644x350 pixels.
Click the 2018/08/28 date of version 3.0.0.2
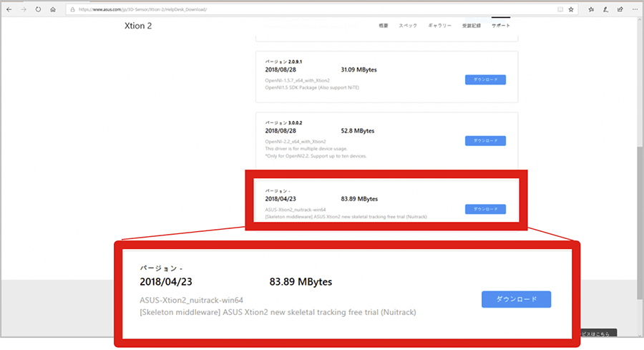pos(280,131)
